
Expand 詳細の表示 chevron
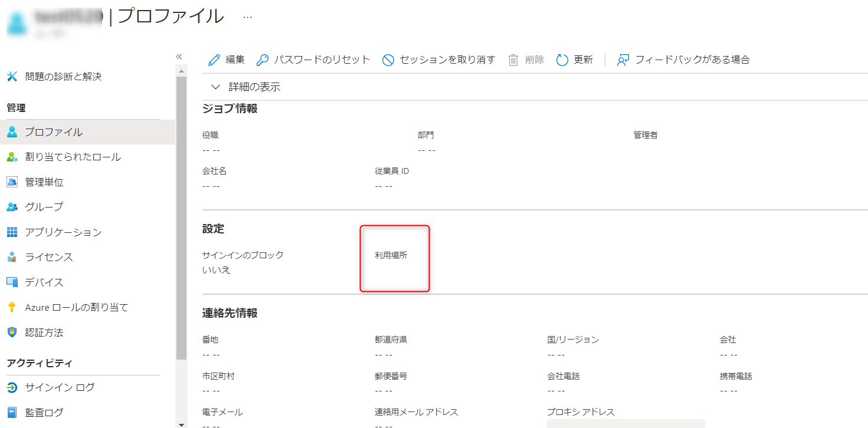[215, 87]
